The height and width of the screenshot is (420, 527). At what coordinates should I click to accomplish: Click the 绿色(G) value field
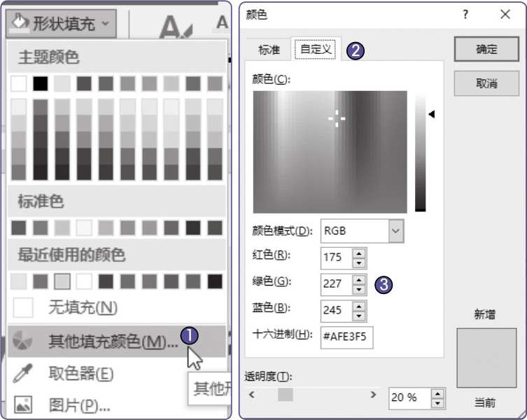coord(337,284)
